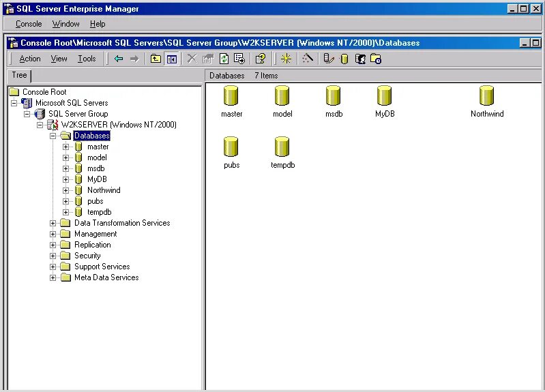This screenshot has height=392, width=545.
Task: Expand the master database in tree
Action: click(65, 147)
